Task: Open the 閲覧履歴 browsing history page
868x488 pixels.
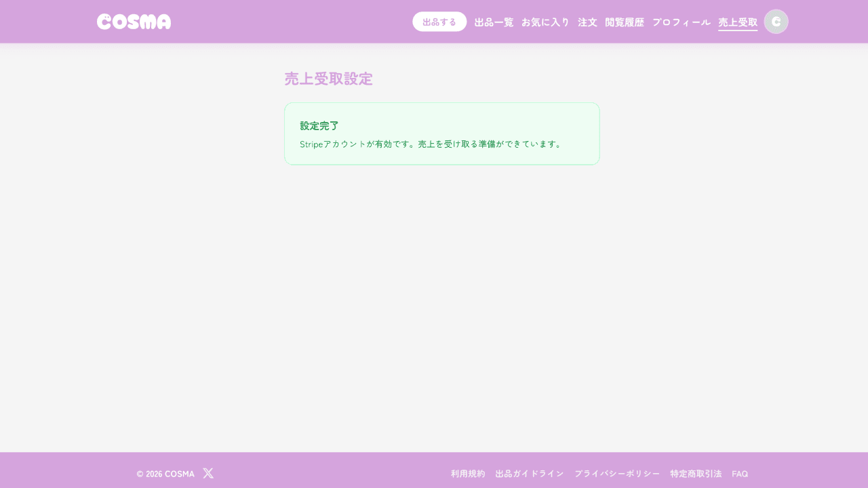Action: 625,22
